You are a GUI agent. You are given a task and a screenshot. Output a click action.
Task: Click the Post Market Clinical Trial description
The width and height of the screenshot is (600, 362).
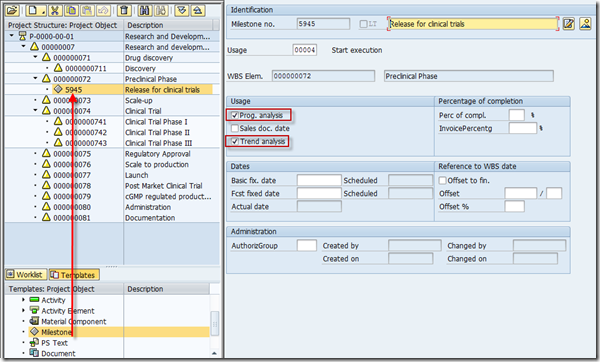point(163,186)
